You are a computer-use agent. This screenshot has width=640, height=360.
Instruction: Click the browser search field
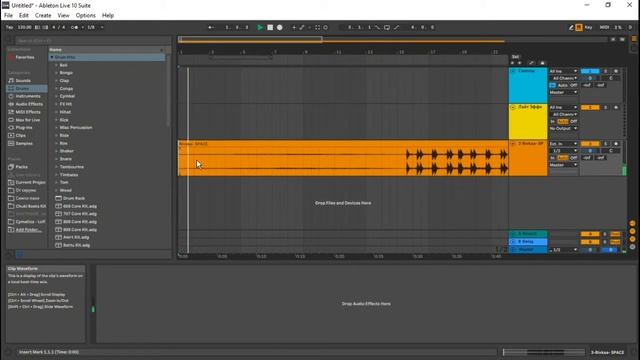[93, 40]
